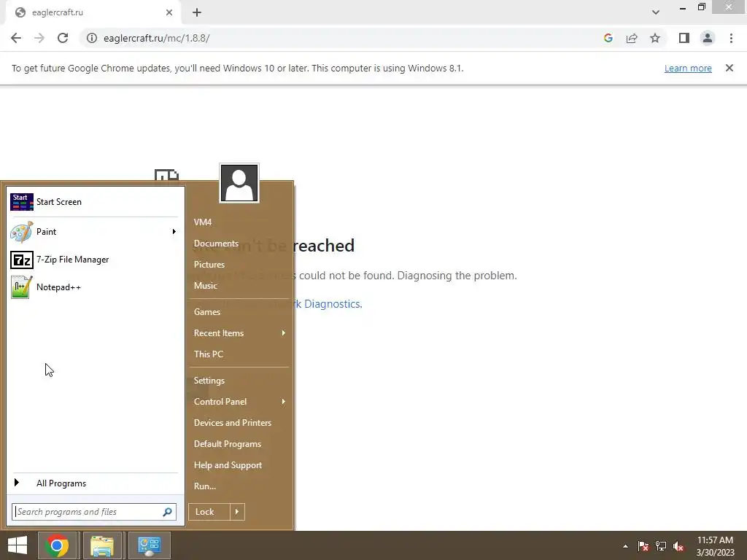Open the tab search chevron
747x560 pixels.
pyautogui.click(x=656, y=12)
